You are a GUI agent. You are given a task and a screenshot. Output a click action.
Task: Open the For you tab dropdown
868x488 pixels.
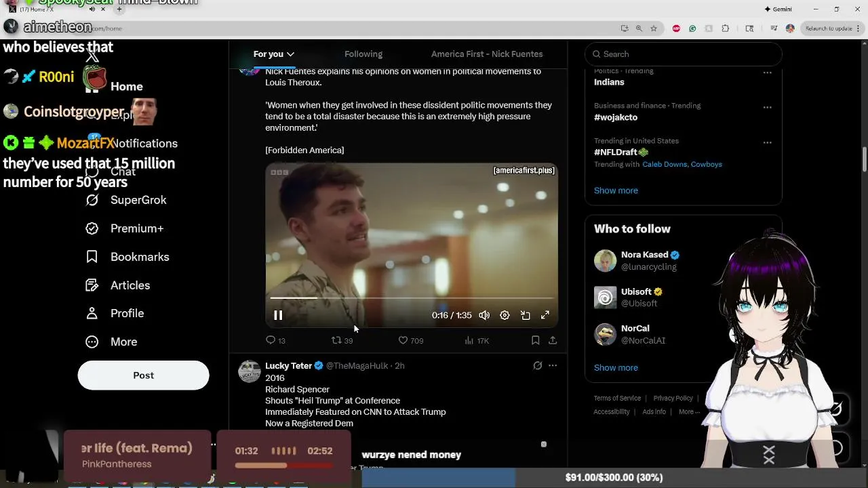pyautogui.click(x=274, y=54)
